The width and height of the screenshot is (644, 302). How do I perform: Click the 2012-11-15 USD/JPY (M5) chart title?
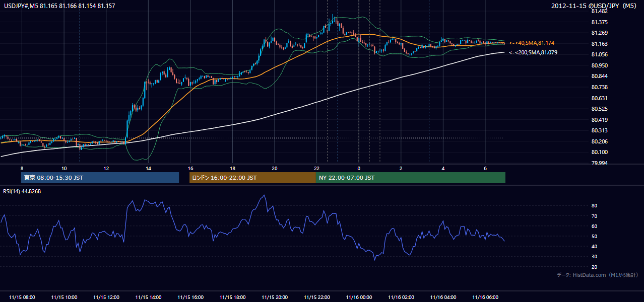click(595, 6)
